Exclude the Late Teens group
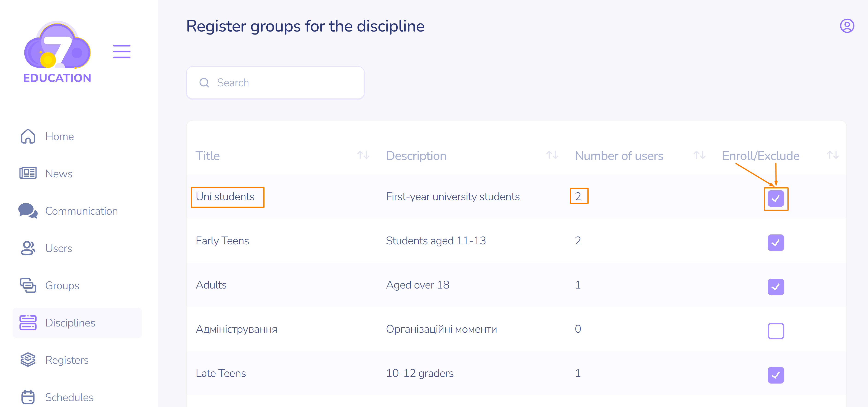The width and height of the screenshot is (868, 407). (775, 375)
